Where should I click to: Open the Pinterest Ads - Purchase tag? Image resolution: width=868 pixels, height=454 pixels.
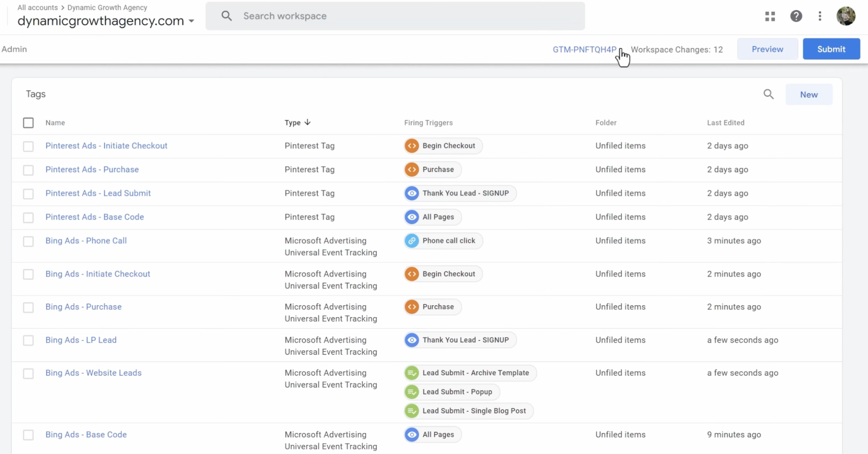point(92,170)
